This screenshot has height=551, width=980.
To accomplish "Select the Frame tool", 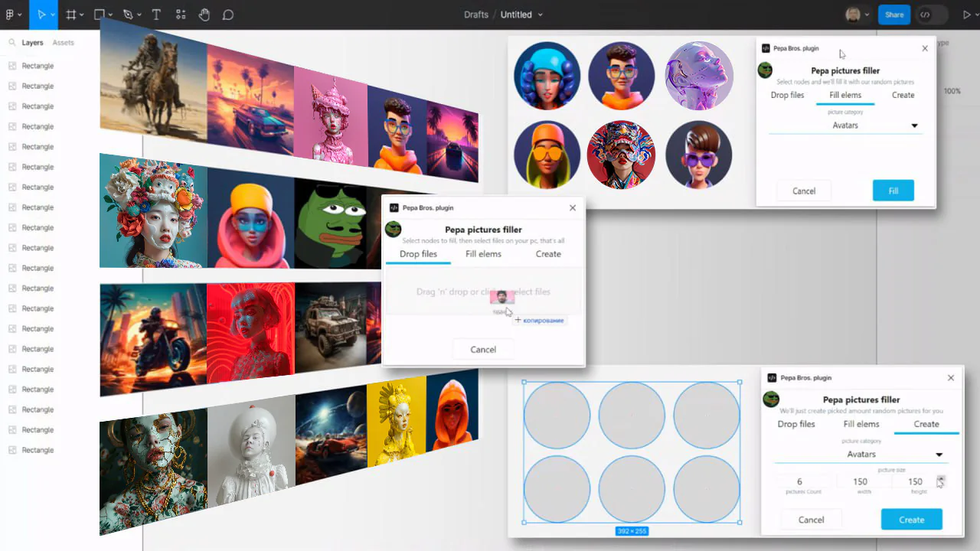I will (70, 15).
